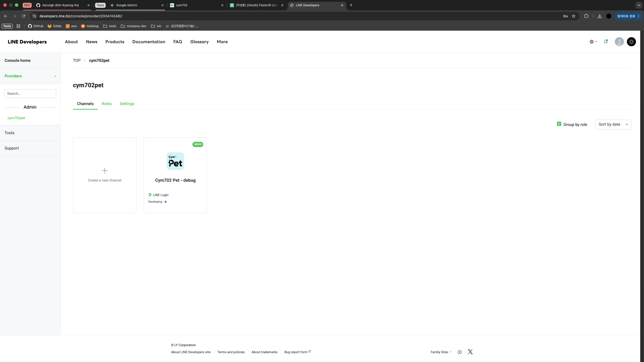Open the language globe dropdown
Image resolution: width=644 pixels, height=362 pixels.
tap(593, 42)
